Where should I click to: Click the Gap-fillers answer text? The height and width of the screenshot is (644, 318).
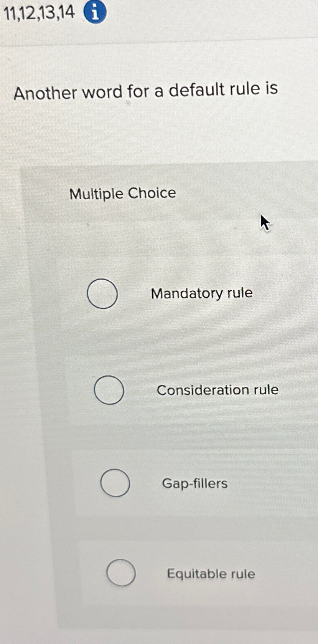(x=195, y=484)
